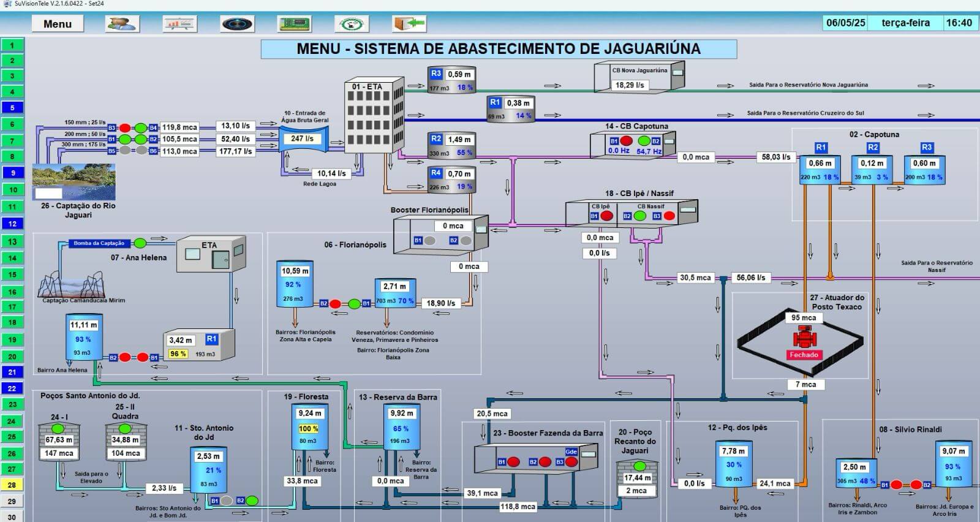Toggle CB Capotuna B2 green pump indicator
Image resolution: width=980 pixels, height=522 pixels.
click(644, 141)
